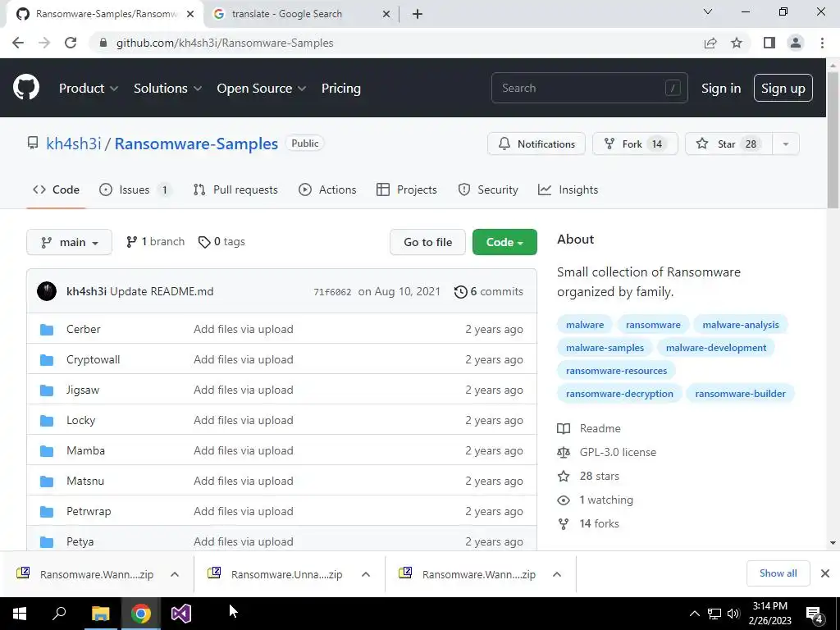This screenshot has width=840, height=630.
Task: Click Show all downloads button
Action: (x=778, y=573)
